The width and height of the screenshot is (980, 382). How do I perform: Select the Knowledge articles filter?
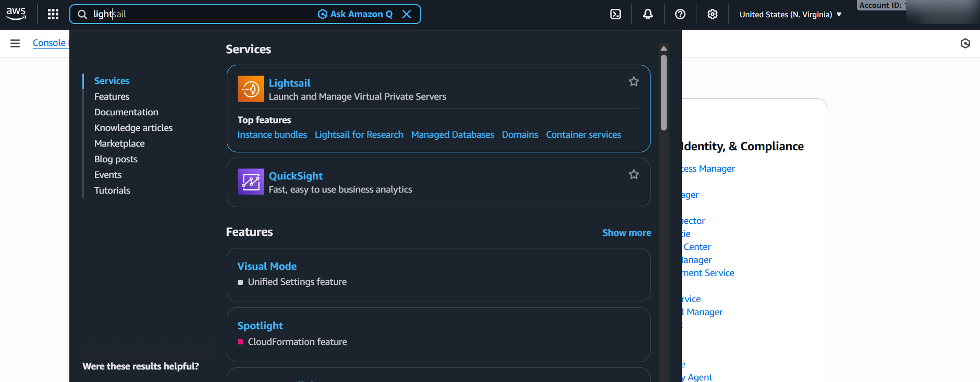(x=133, y=128)
